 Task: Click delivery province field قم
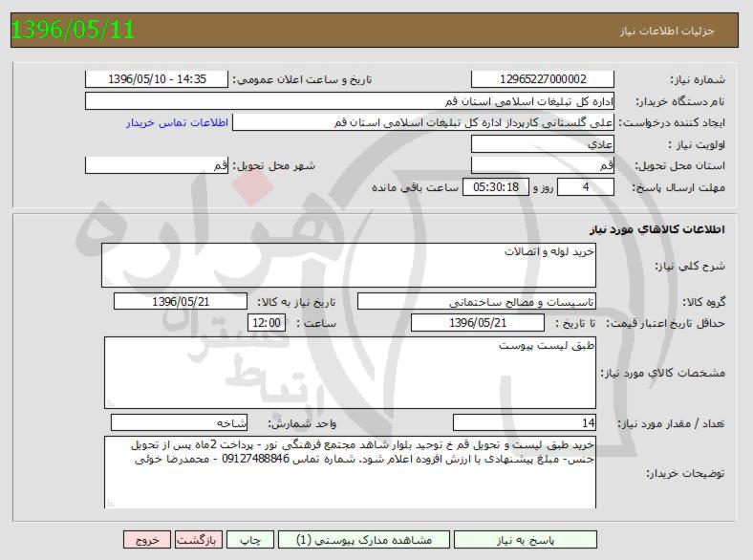[x=543, y=165]
